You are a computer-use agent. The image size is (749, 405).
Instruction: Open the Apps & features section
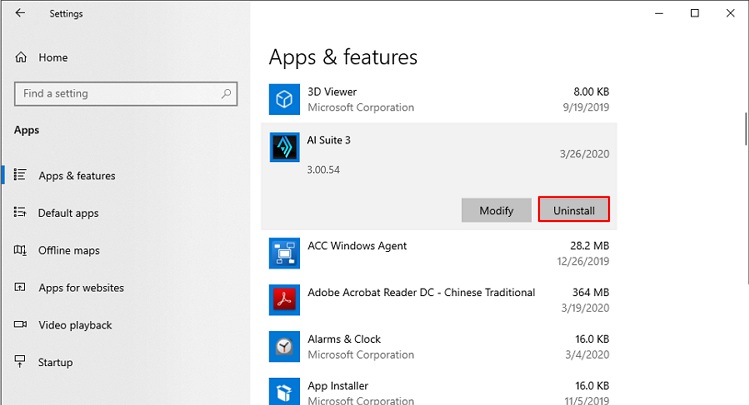76,176
